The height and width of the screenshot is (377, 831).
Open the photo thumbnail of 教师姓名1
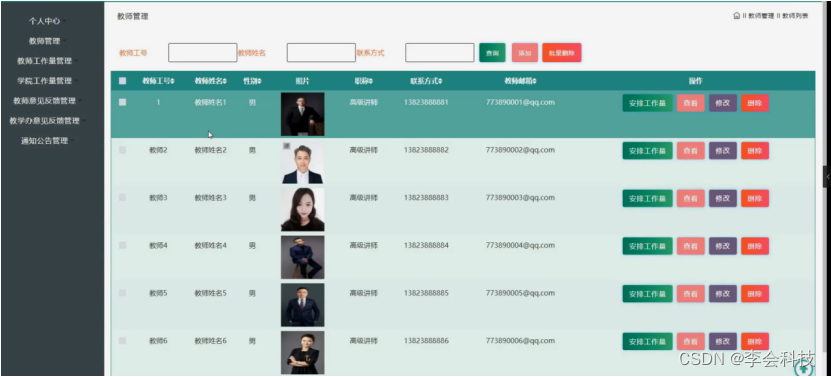coord(303,114)
